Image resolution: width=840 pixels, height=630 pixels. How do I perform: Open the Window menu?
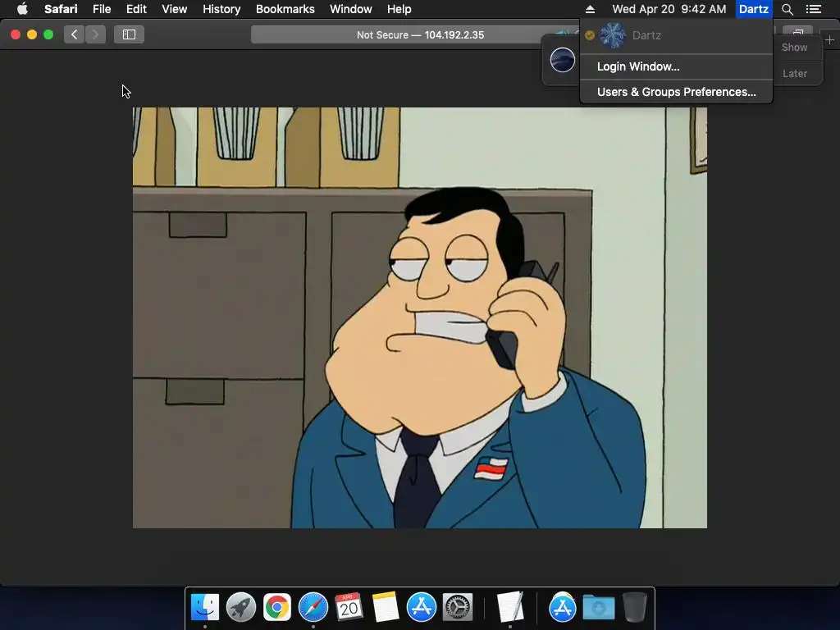click(350, 9)
